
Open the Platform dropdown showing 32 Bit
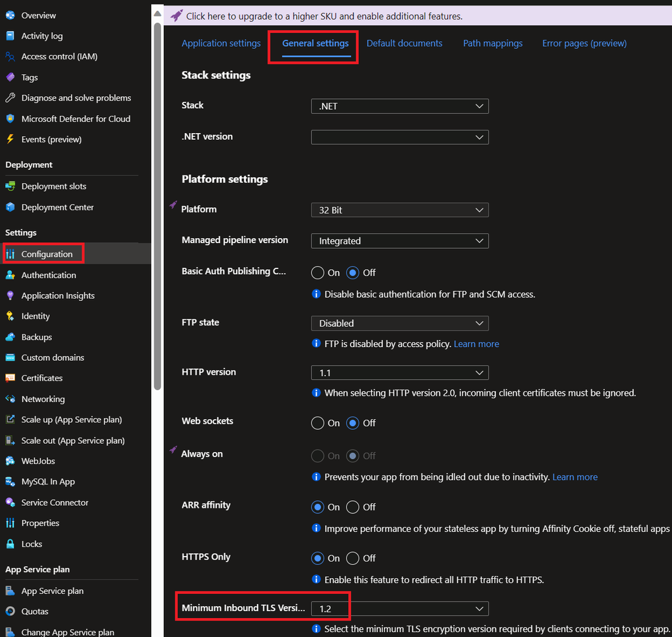[x=400, y=210]
